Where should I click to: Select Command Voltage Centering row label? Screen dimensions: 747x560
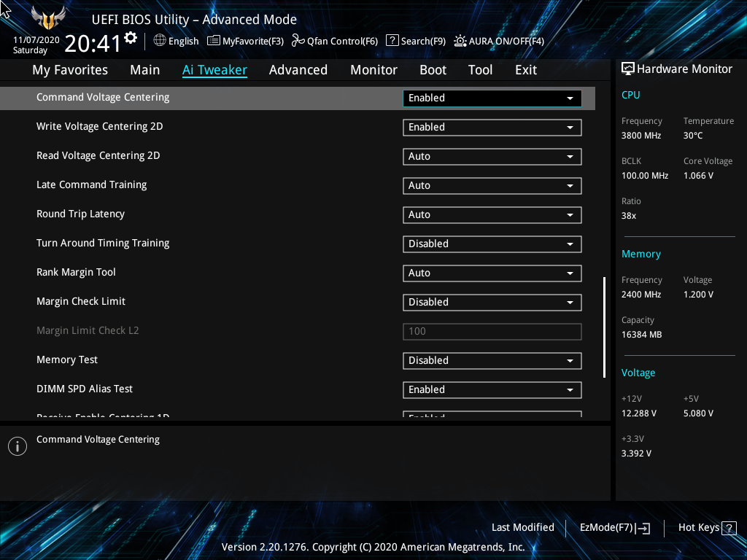pyautogui.click(x=103, y=97)
